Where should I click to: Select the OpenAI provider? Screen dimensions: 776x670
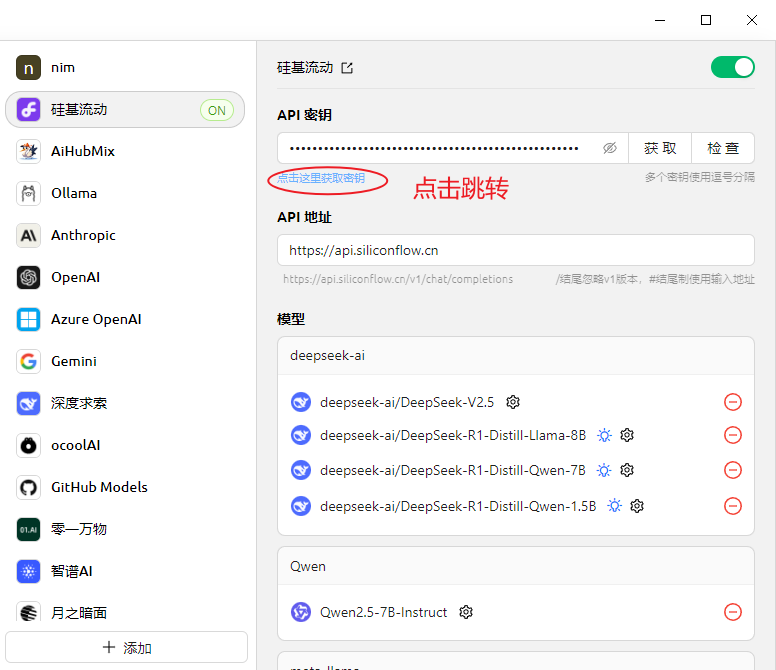coord(125,277)
